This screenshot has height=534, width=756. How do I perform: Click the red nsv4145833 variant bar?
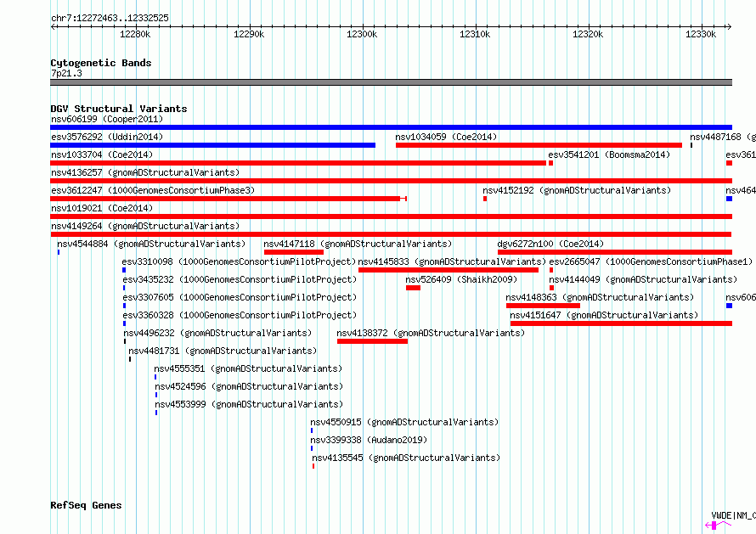[449, 270]
